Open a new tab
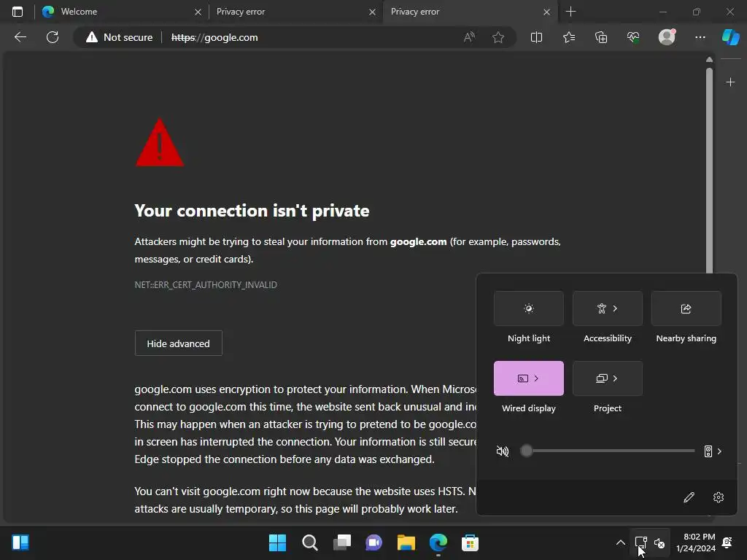The width and height of the screenshot is (747, 560). pos(570,12)
